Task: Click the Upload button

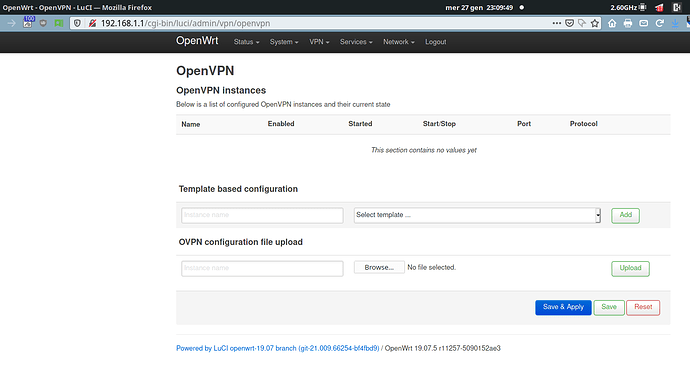Action: tap(630, 269)
